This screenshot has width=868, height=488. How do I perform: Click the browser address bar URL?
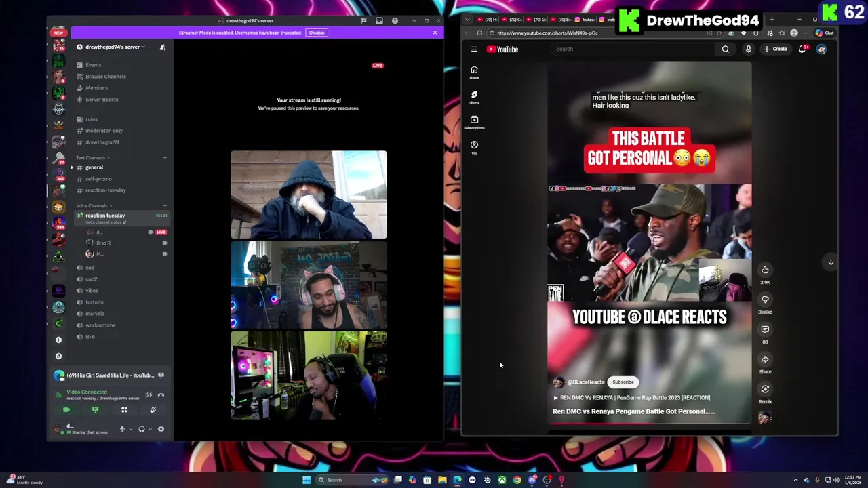click(548, 33)
